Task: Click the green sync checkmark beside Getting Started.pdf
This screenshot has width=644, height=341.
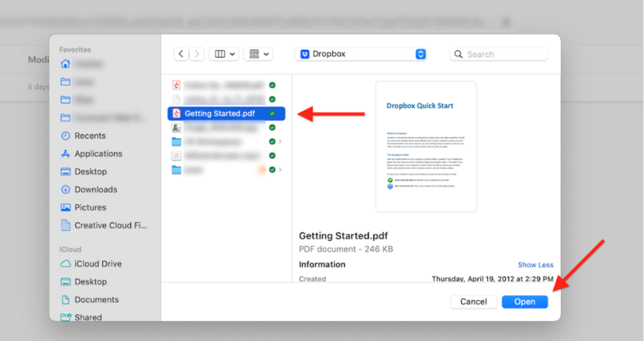Action: pyautogui.click(x=272, y=113)
